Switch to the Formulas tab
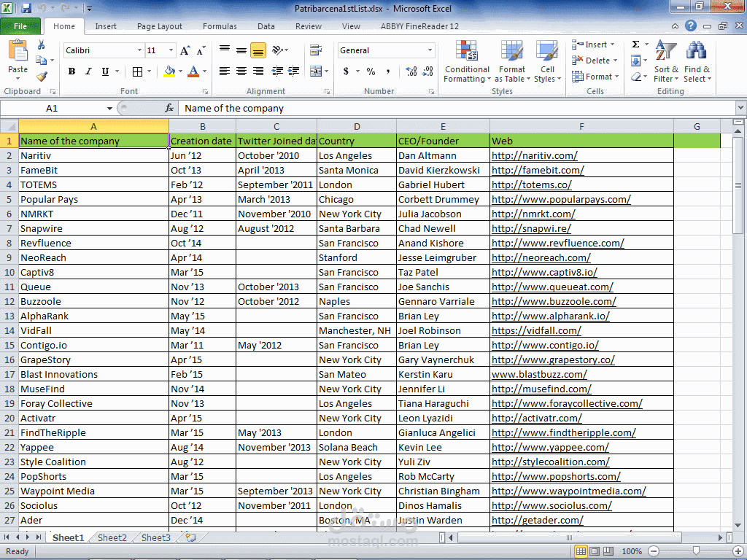747x560 pixels. point(220,26)
